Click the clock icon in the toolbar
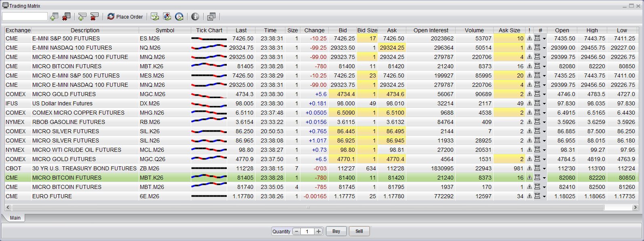 179,17
